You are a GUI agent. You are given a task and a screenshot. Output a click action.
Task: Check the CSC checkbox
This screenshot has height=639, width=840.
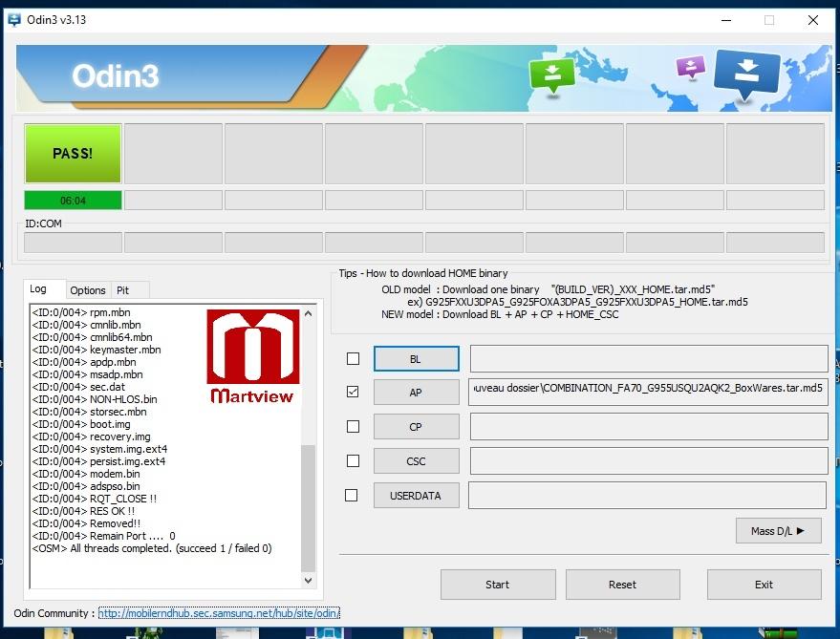[353, 460]
